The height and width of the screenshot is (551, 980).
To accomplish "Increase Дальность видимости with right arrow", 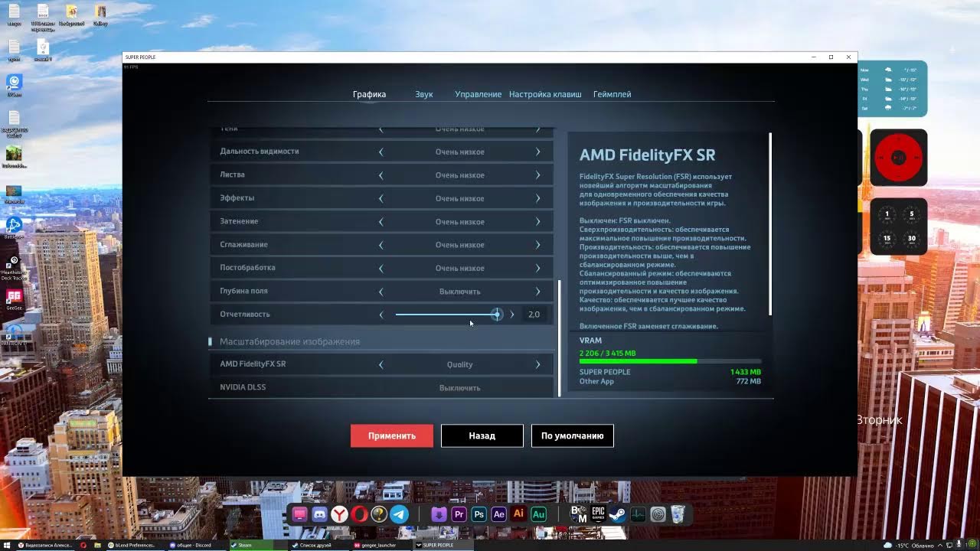I will click(x=537, y=152).
